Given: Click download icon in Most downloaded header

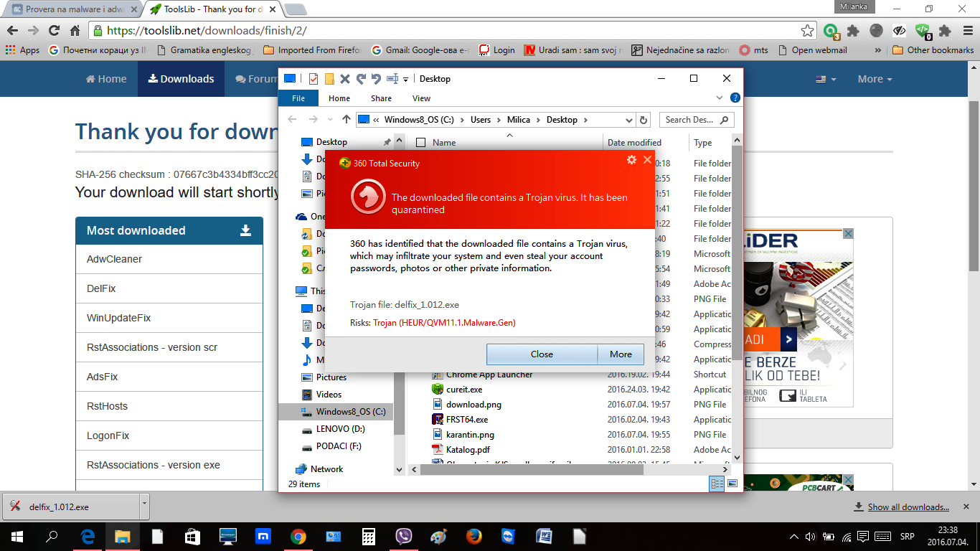Looking at the screenshot, I should tap(245, 230).
